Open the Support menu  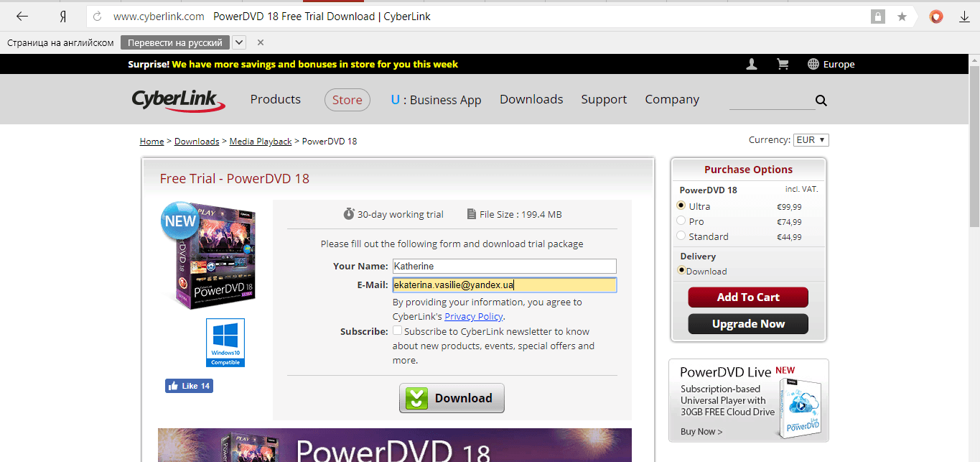click(604, 99)
